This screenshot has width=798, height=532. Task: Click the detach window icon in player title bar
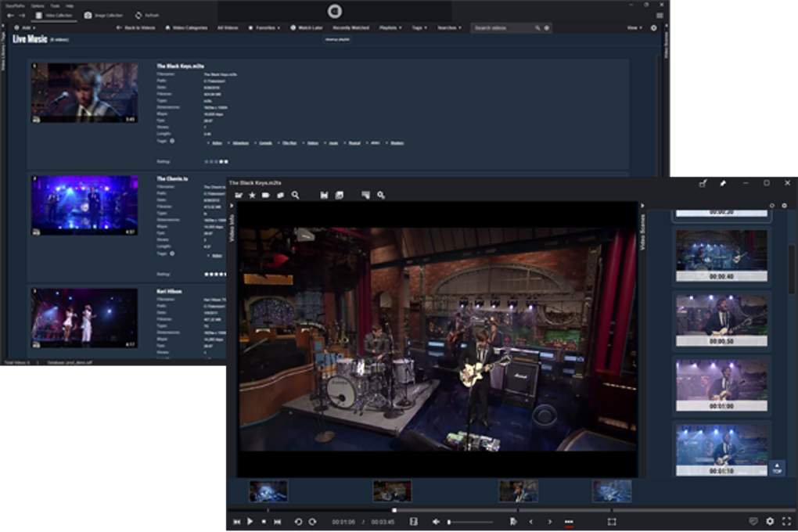coord(703,183)
